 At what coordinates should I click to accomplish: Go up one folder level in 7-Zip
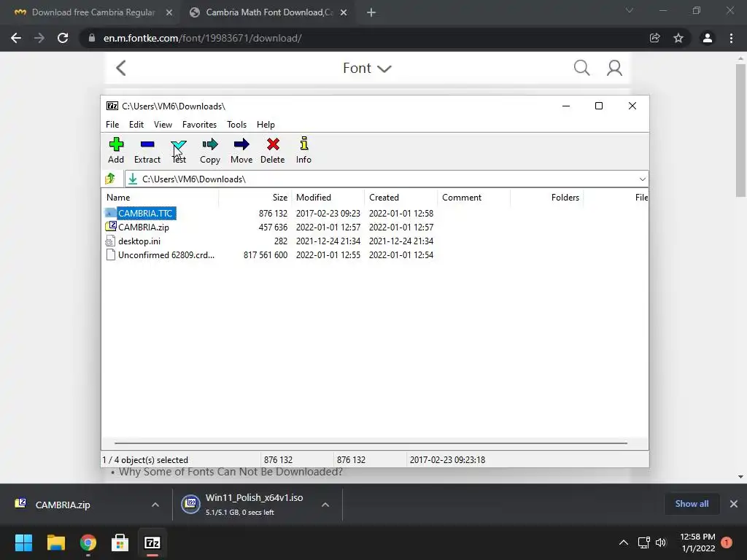point(111,179)
